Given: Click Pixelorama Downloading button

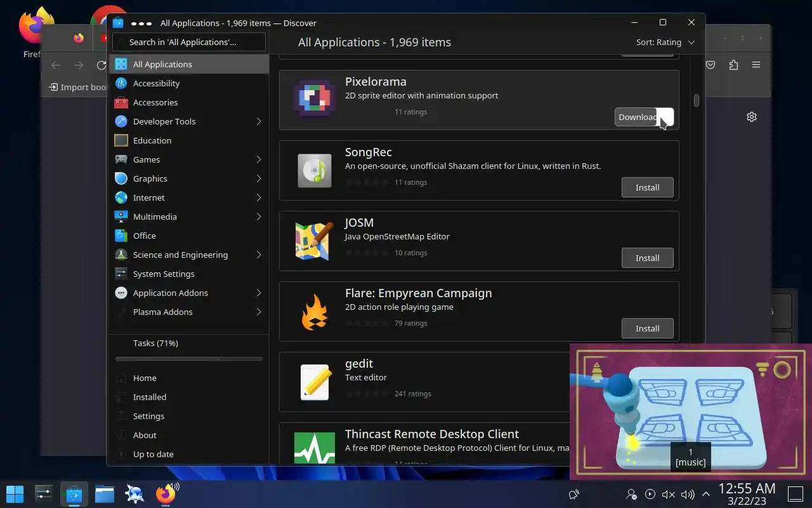Looking at the screenshot, I should 644,117.
